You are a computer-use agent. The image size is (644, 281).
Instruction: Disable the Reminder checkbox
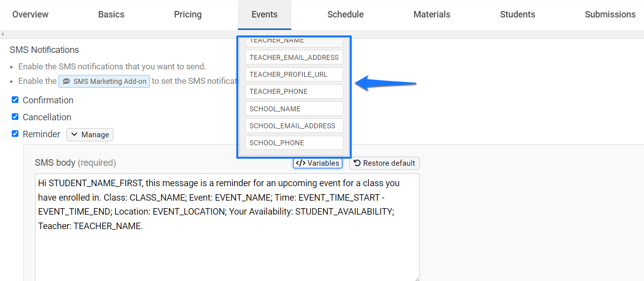coord(15,134)
